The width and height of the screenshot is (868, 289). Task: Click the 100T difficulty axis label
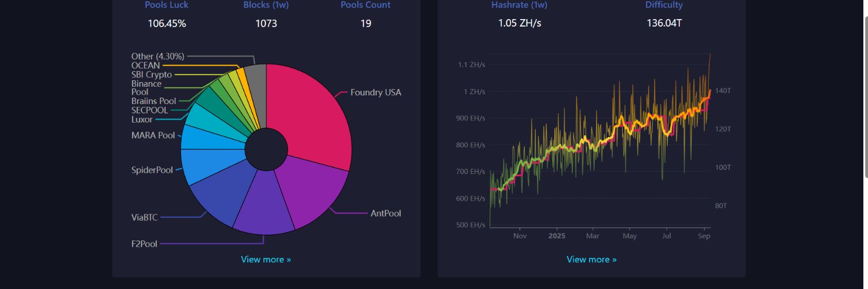coord(723,168)
